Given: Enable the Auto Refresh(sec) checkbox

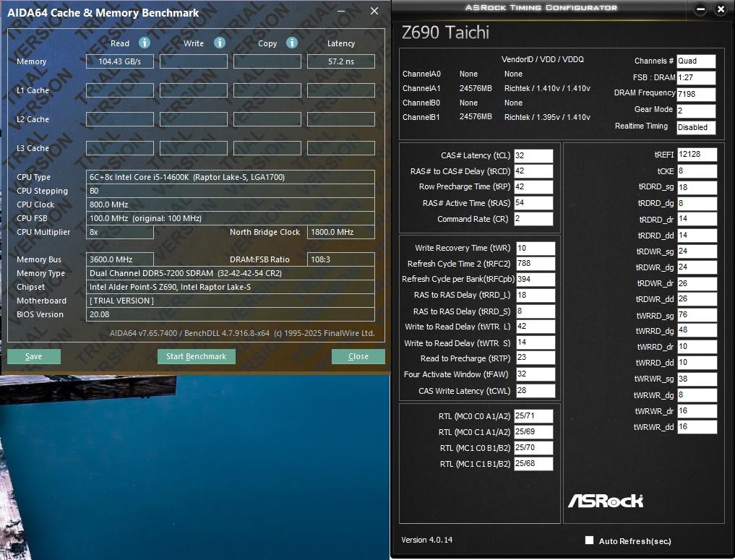Looking at the screenshot, I should tap(589, 540).
